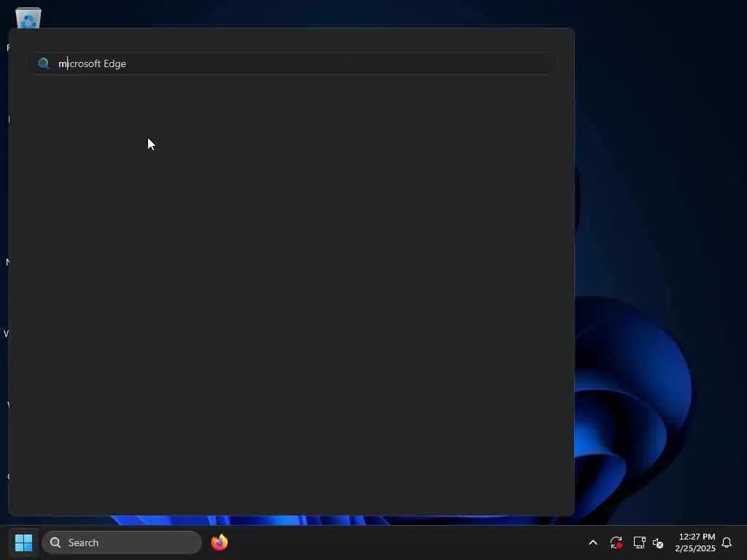The image size is (747, 560).
Task: Click the magnifier icon in the taskbar search
Action: (55, 542)
